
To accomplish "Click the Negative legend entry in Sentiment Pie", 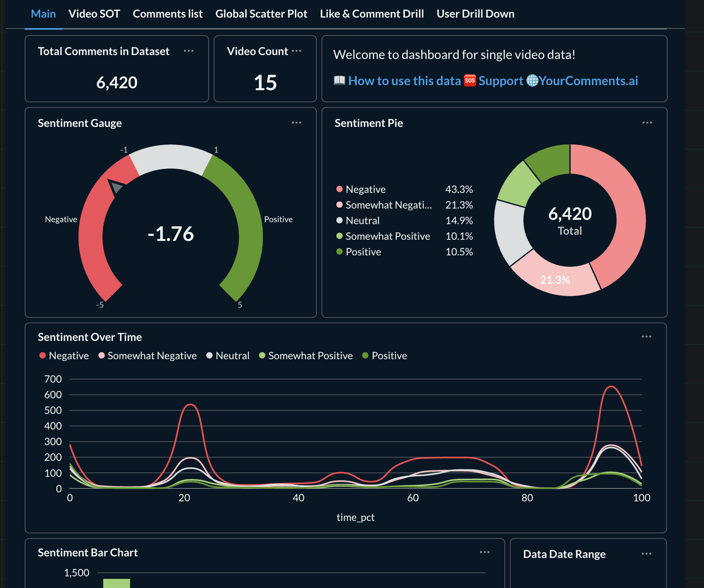I will click(365, 189).
